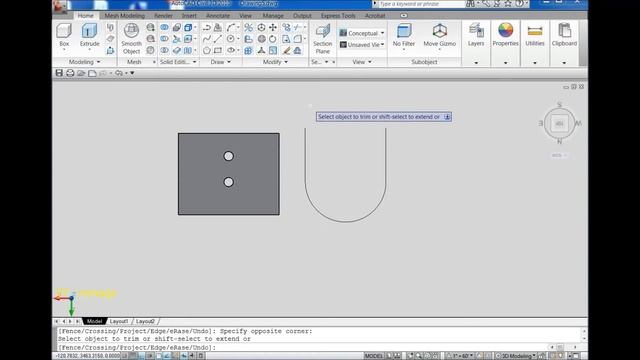Click the command line input row
This screenshot has width=640, height=360.
302,347
